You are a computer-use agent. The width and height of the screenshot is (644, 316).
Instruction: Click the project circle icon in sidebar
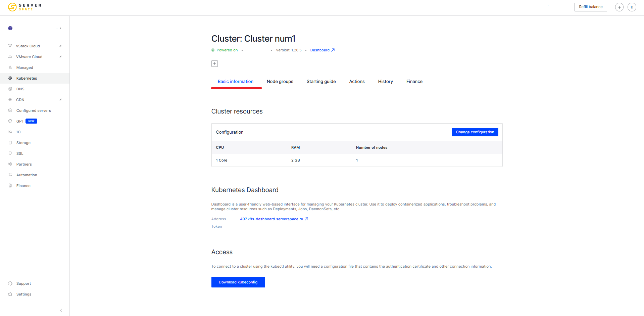click(x=10, y=28)
